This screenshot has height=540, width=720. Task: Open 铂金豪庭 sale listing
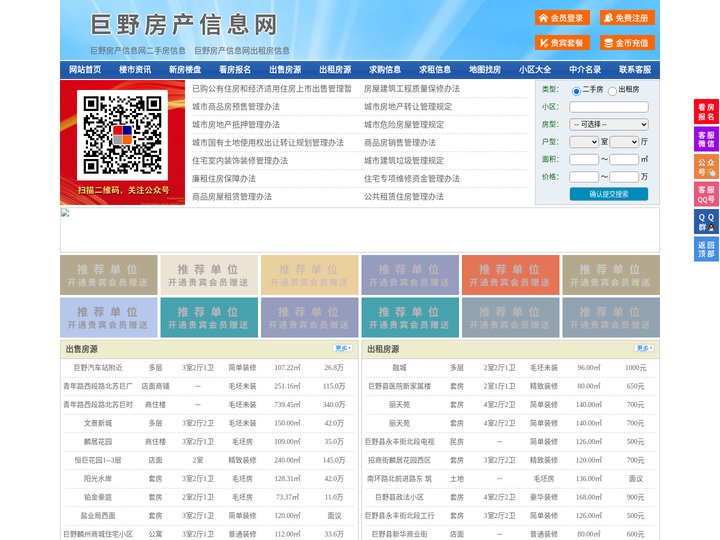(98, 497)
